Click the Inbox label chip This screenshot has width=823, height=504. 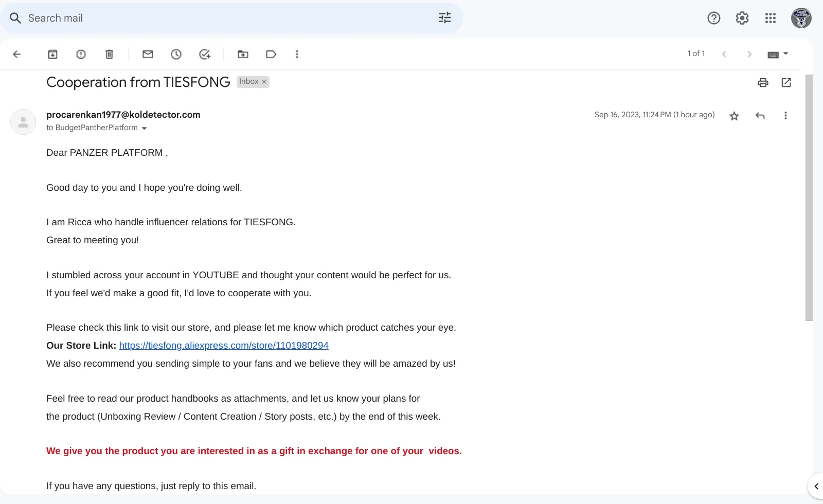(x=248, y=82)
